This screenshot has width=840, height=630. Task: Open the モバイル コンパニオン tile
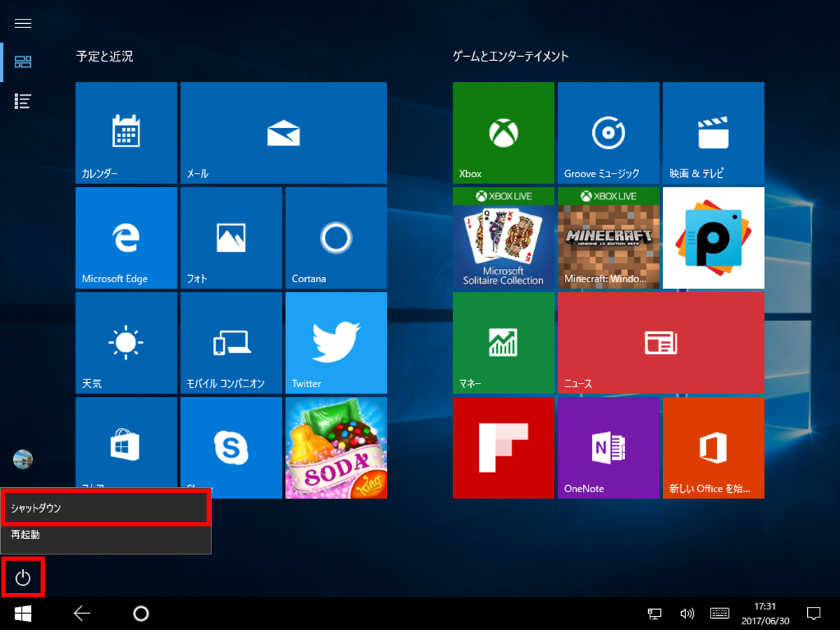click(231, 343)
